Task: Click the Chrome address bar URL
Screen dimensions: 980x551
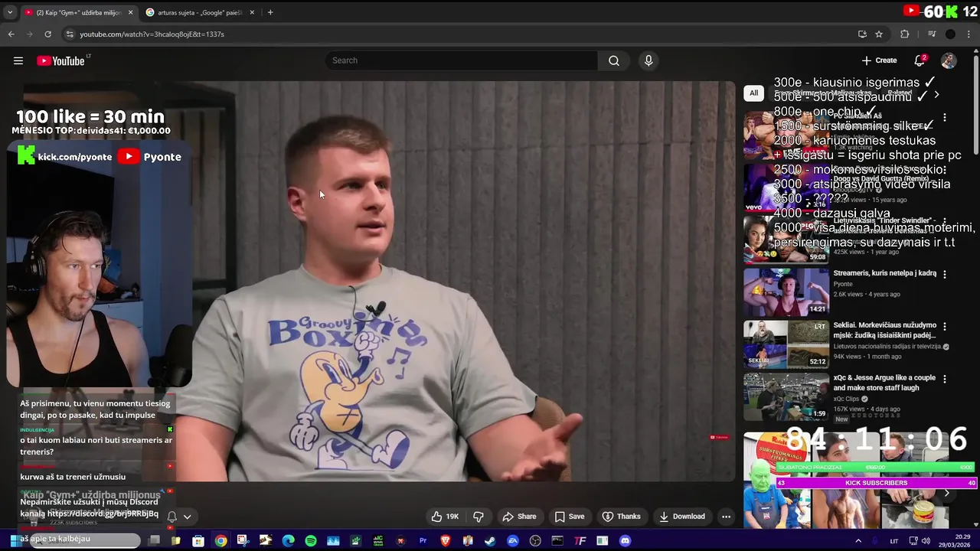Action: point(152,34)
